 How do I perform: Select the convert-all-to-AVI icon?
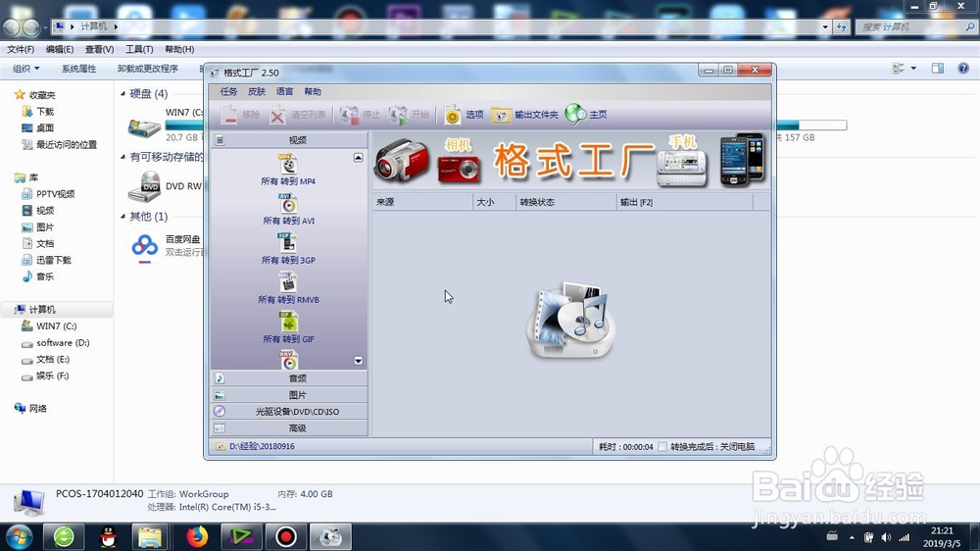point(288,204)
